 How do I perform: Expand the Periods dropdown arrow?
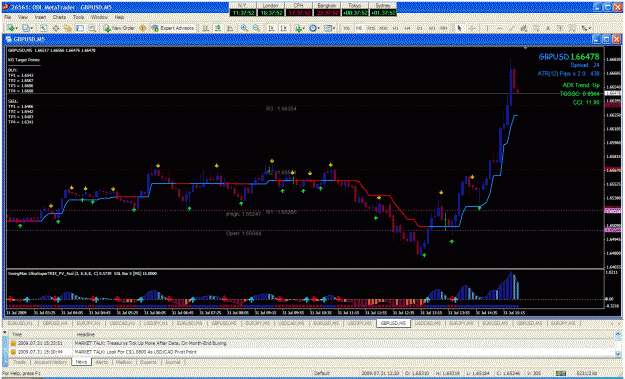(x=319, y=28)
